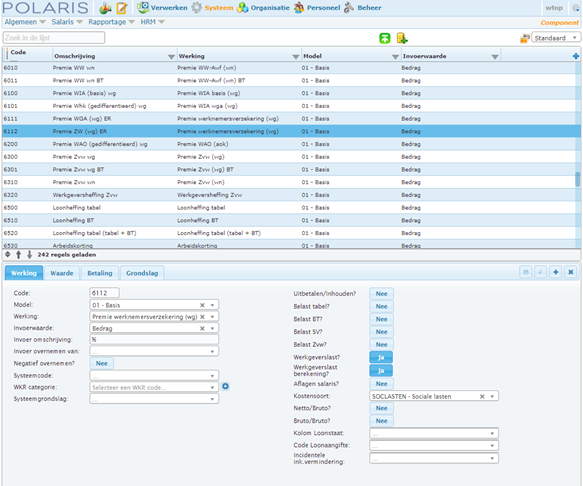The width and height of the screenshot is (583, 486).
Task: Switch to the Waarde tab
Action: [x=62, y=273]
